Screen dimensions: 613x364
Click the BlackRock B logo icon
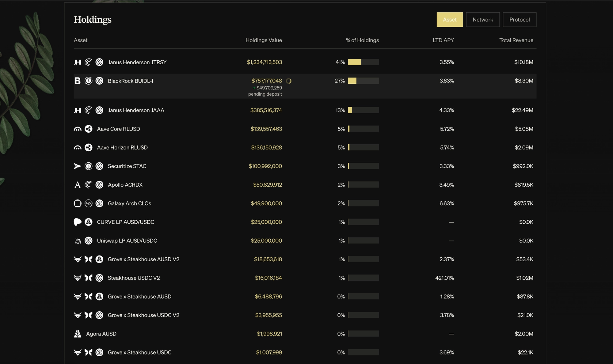(x=78, y=81)
